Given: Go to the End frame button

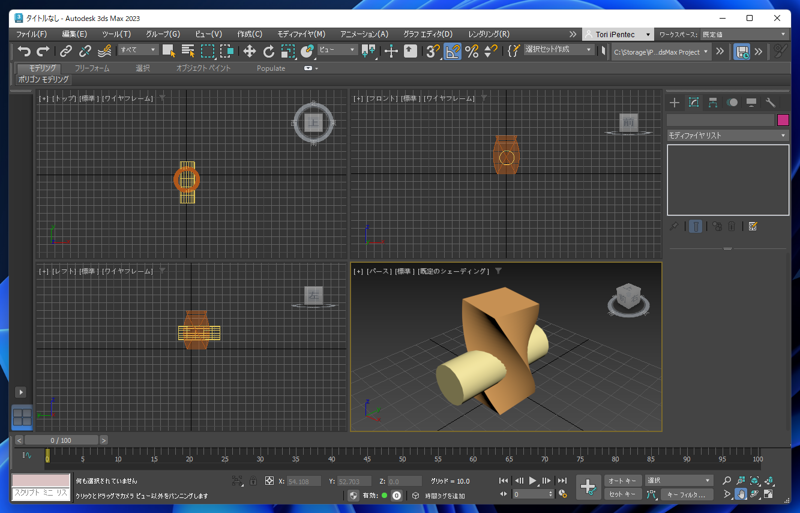Looking at the screenshot, I should [562, 480].
